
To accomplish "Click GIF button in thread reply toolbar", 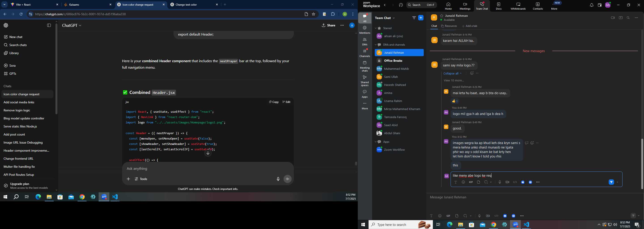I will tap(471, 182).
